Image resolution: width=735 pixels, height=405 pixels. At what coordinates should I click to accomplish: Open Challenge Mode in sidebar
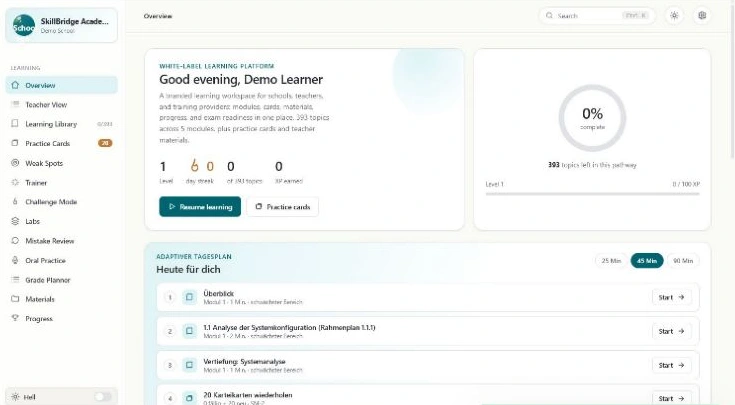coord(61,202)
